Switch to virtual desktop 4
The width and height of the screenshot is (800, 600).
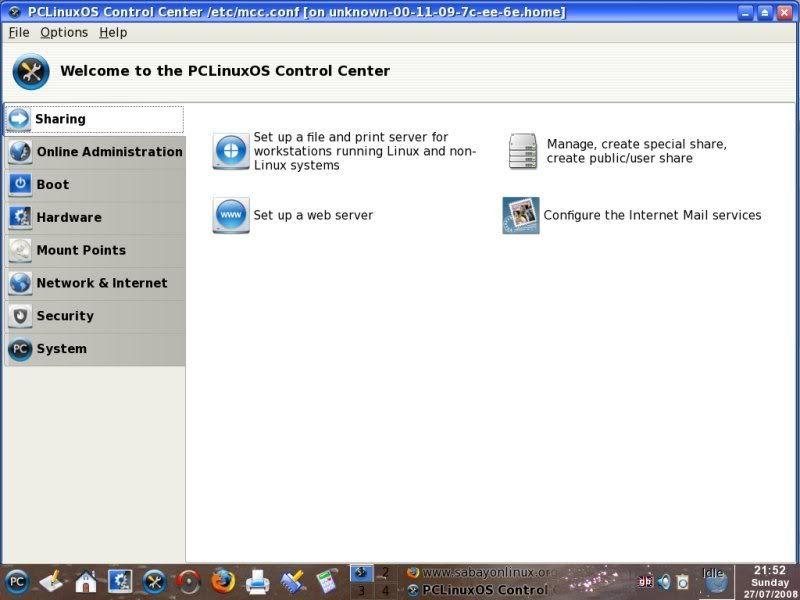click(x=386, y=590)
